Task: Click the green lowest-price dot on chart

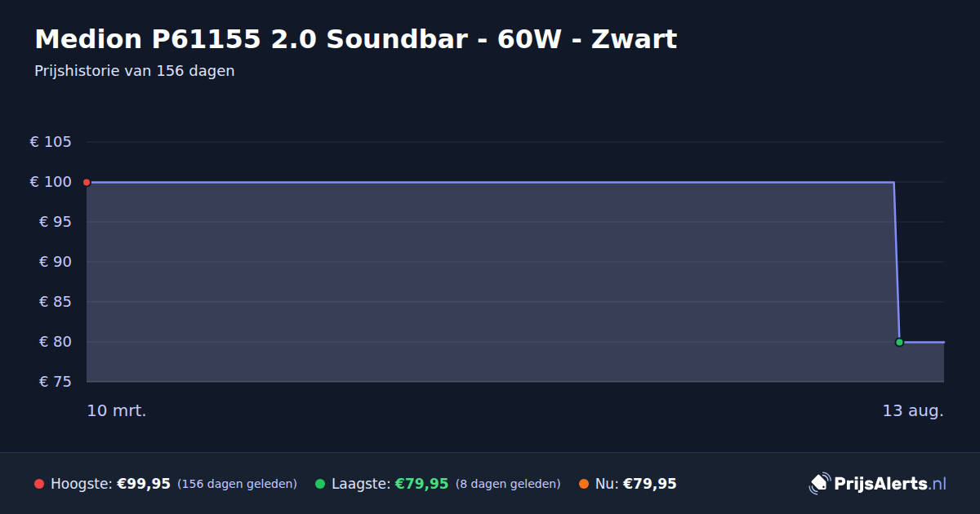Action: 899,342
